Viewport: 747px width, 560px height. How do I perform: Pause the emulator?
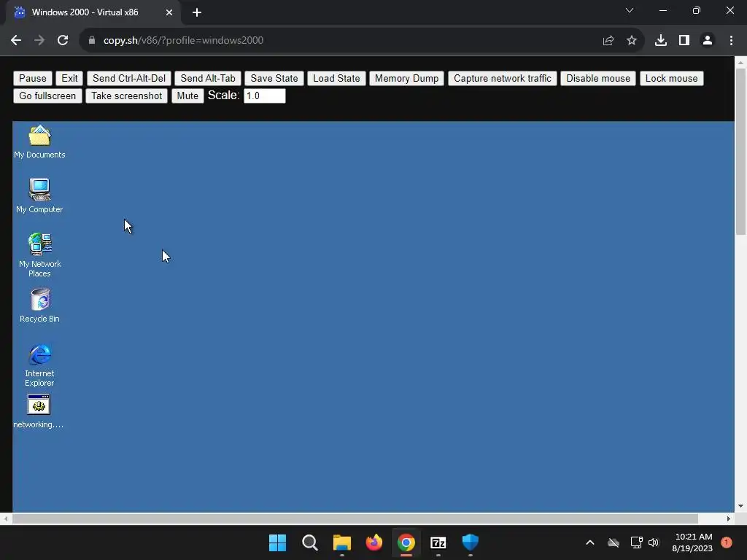point(33,78)
